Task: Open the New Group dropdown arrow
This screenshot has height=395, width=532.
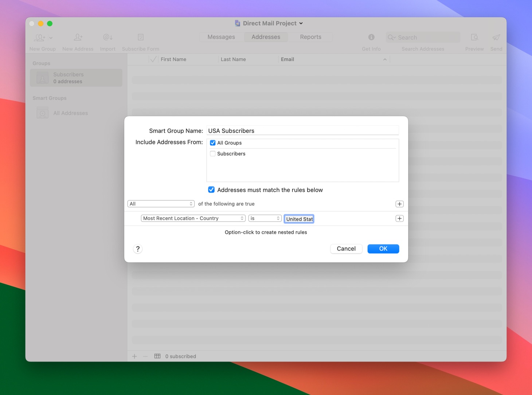Action: [51, 38]
